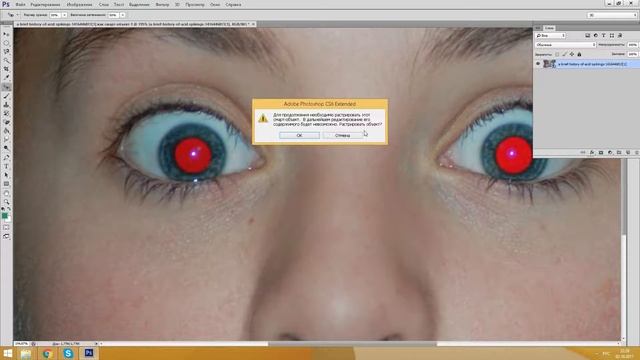Toggle Quick Mask mode in toolbar

coord(6,227)
